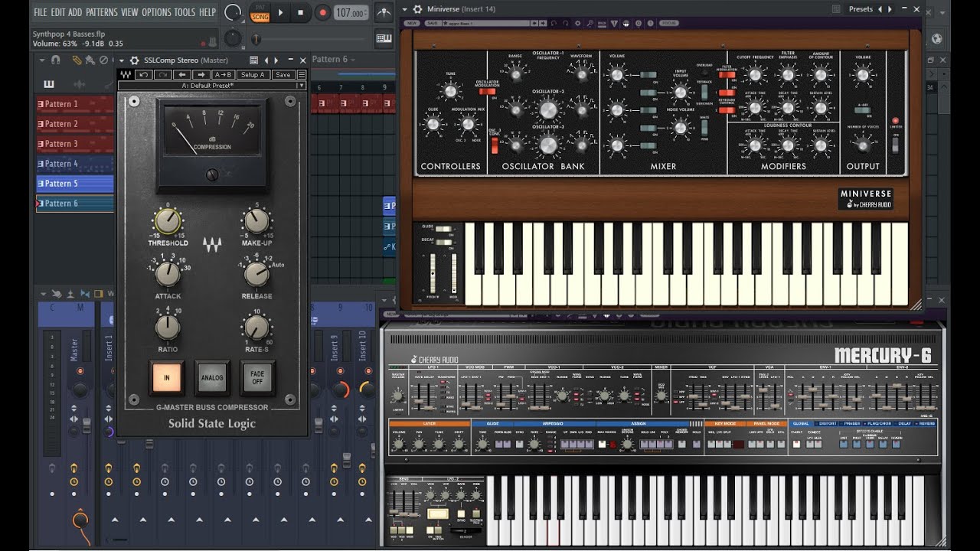This screenshot has height=551, width=980.
Task: Select Pattern 3 in the playlist picker
Action: pyautogui.click(x=75, y=144)
